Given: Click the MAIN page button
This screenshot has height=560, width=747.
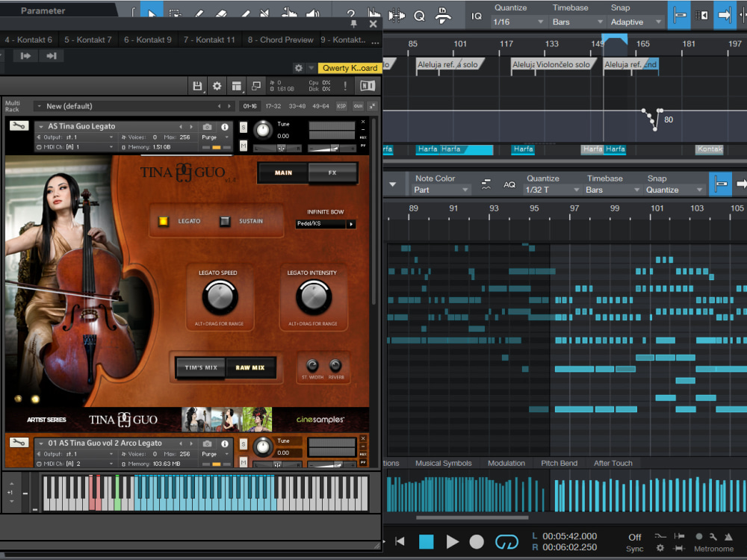Looking at the screenshot, I should (283, 172).
